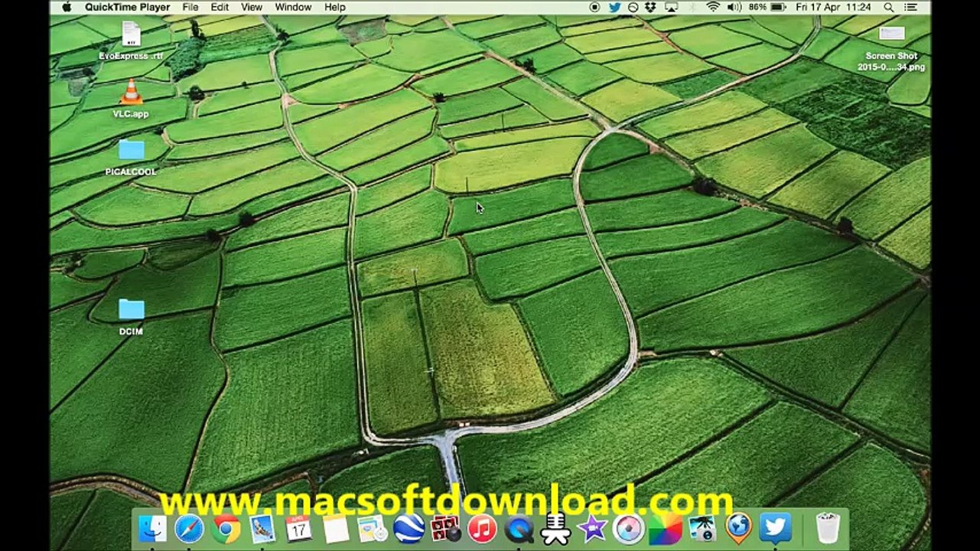This screenshot has width=980, height=551.
Task: Open the Mail stamp icon in dock
Action: pyautogui.click(x=262, y=528)
